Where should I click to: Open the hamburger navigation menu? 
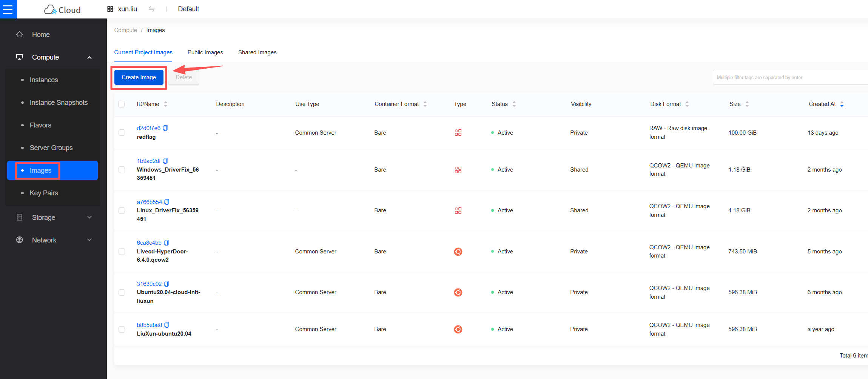(x=8, y=9)
